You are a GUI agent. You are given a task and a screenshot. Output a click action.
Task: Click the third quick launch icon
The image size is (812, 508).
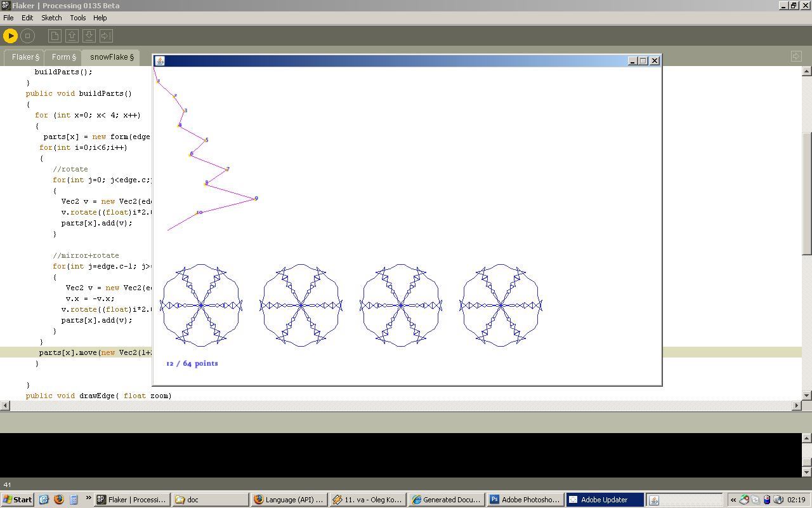74,500
